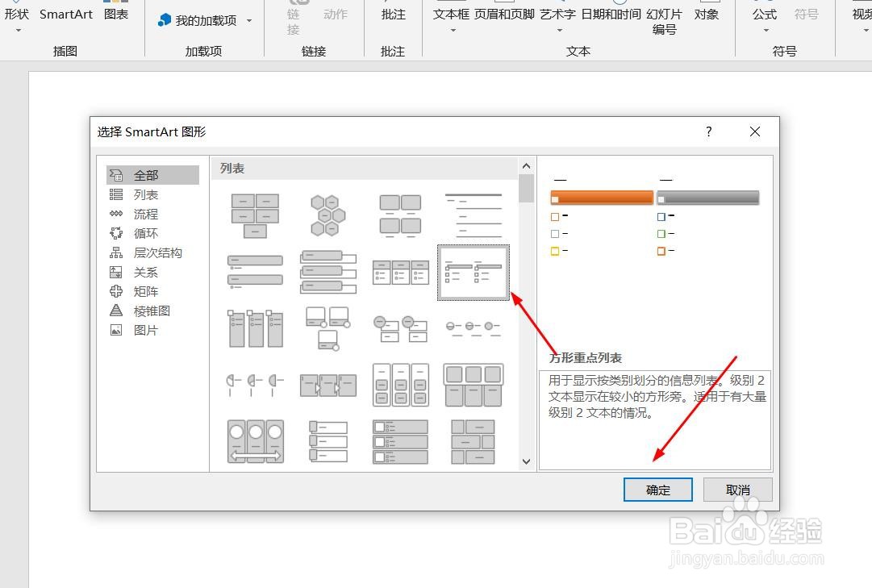Click the gallery vertical scrollbar thumb
The image size is (872, 588).
526,188
